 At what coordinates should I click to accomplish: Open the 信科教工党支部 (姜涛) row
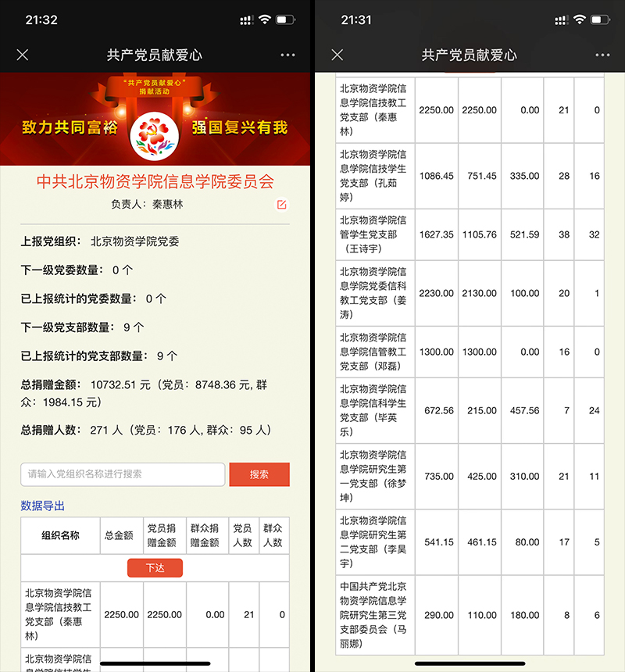(373, 293)
